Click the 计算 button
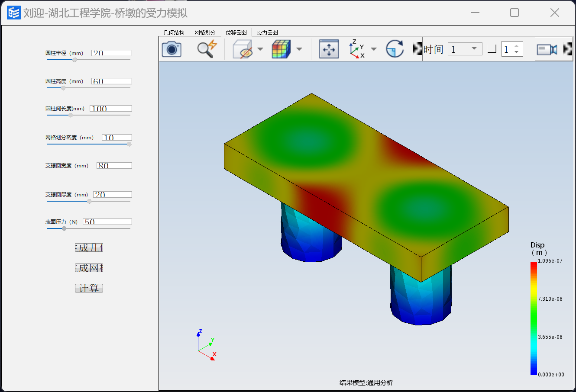This screenshot has height=392, width=576. (89, 288)
